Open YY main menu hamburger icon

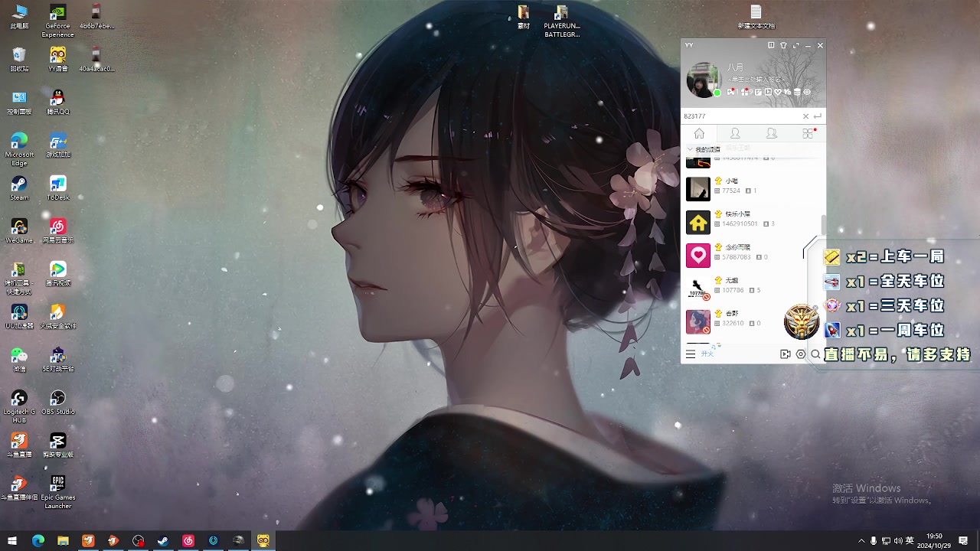coord(691,354)
